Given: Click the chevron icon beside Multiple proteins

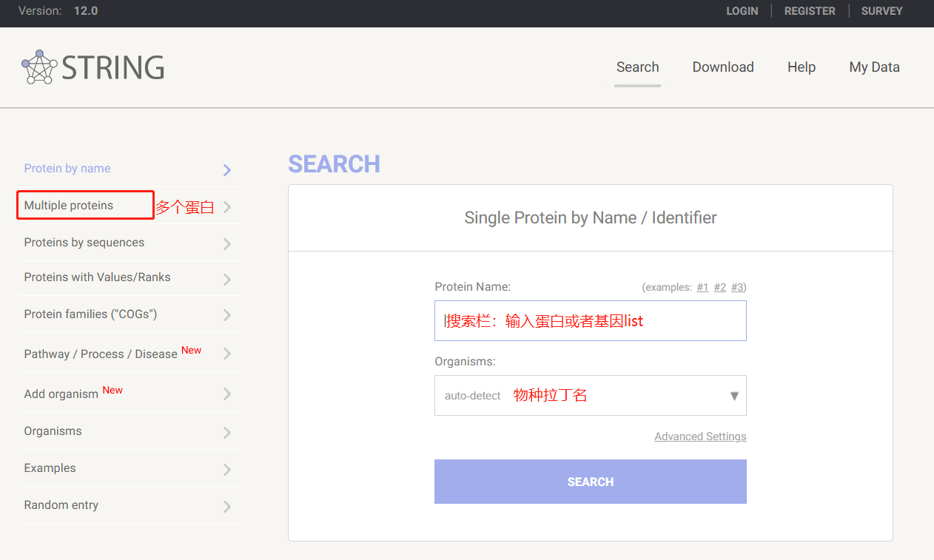Looking at the screenshot, I should click(227, 207).
